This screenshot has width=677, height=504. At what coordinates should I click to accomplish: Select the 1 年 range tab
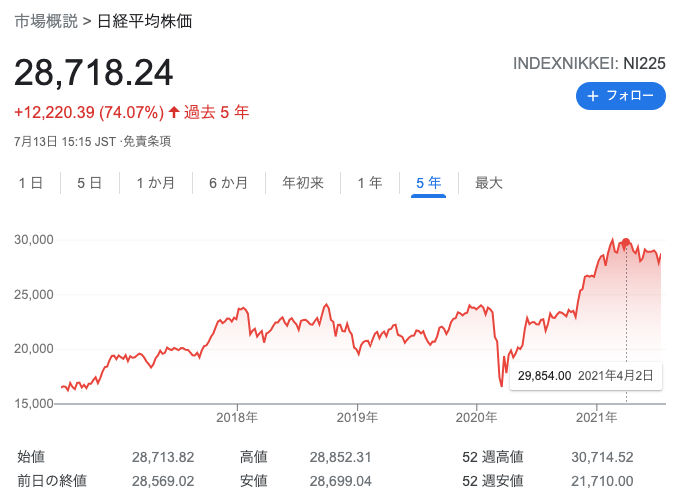coord(370,183)
